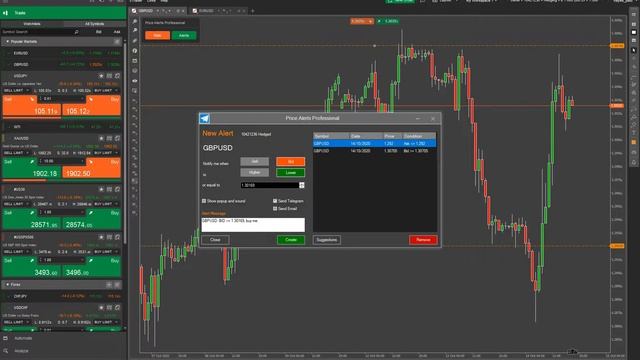Collapse the Popular Markets group
Viewport: 640px width, 360px height.
[7, 42]
